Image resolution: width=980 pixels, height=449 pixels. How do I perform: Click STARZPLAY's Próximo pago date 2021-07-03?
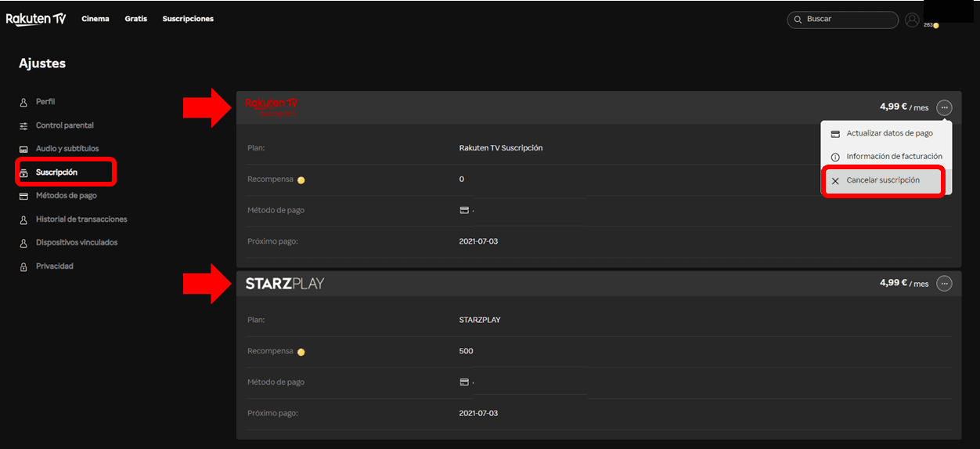pos(478,413)
